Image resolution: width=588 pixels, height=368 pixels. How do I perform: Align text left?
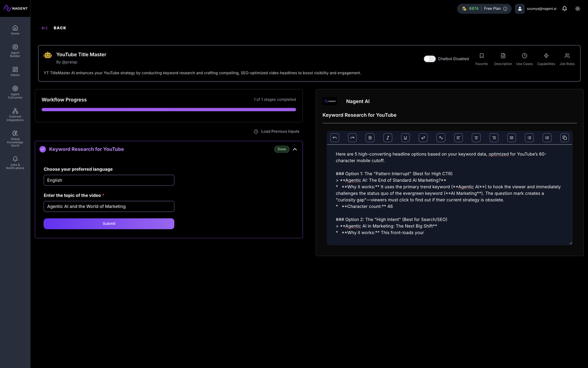point(458,138)
